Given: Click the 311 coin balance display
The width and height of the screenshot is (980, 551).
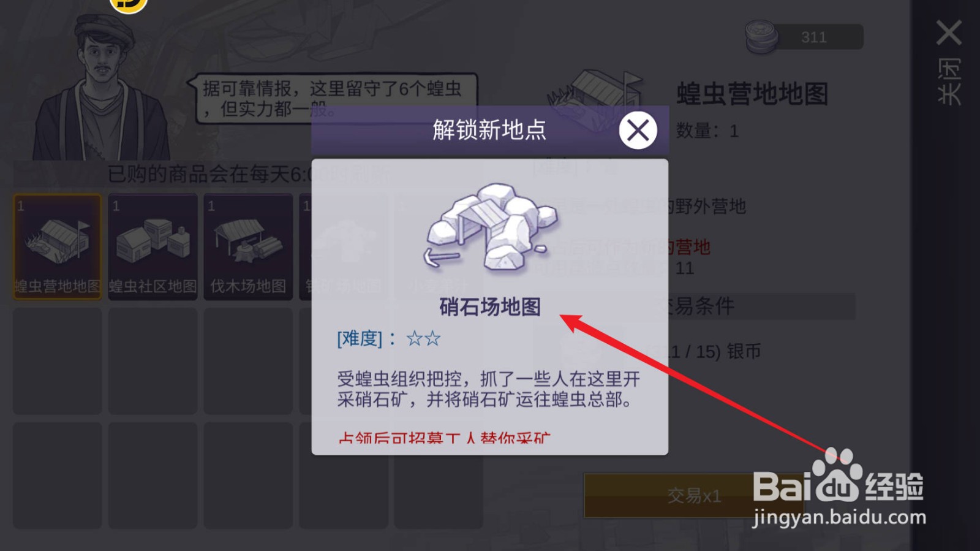Looking at the screenshot, I should pos(815,37).
